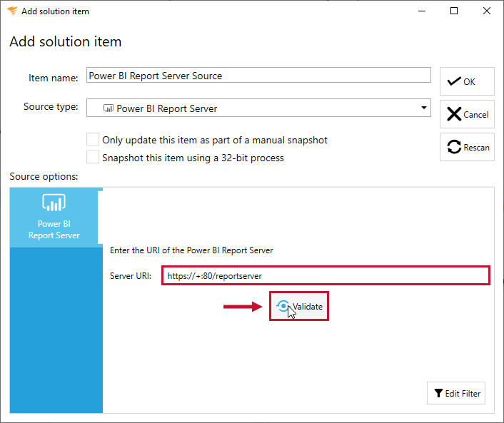Image resolution: width=504 pixels, height=423 pixels.
Task: Toggle 'Snapshot this item using a 32-bit process'
Action: (x=93, y=157)
